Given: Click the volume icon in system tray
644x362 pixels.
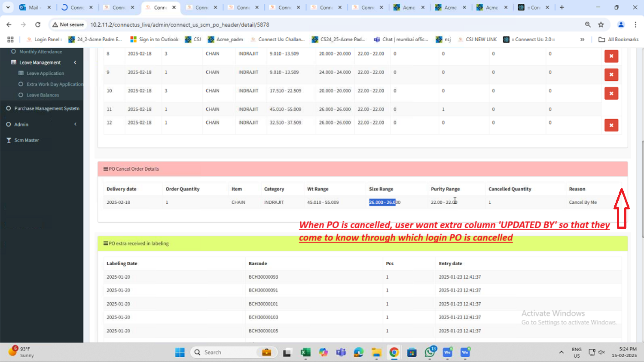Looking at the screenshot, I should pyautogui.click(x=601, y=352).
